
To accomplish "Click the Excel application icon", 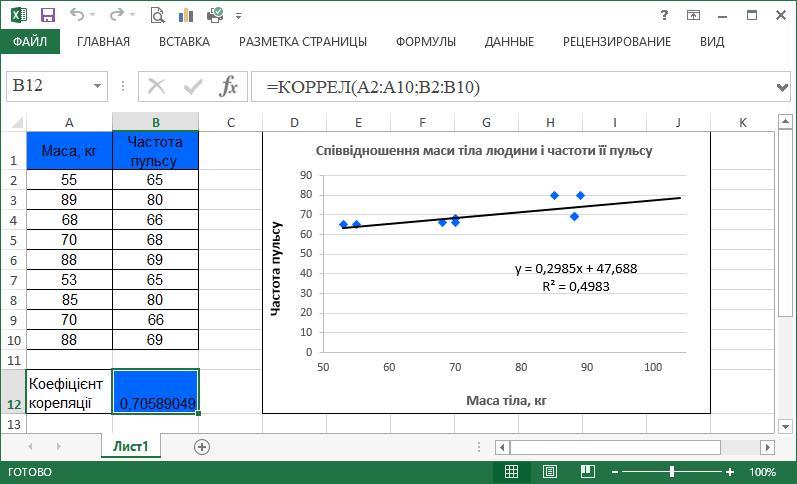I will coord(18,15).
